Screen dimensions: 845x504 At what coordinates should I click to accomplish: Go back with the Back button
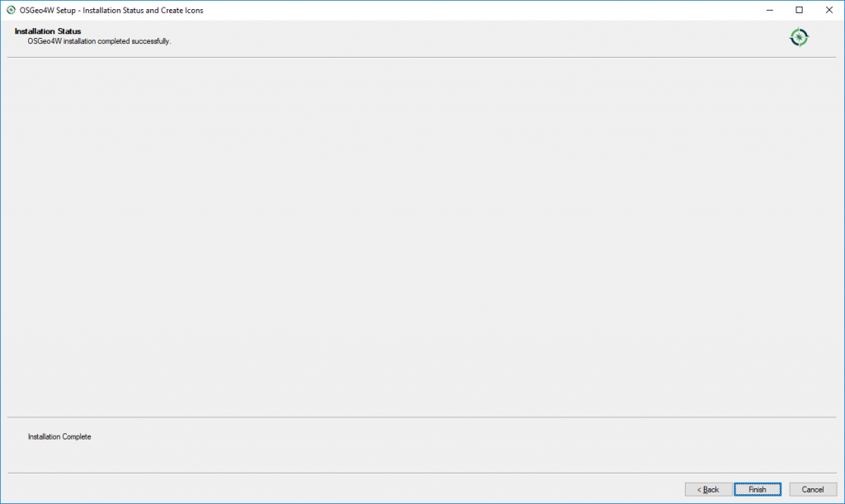[x=708, y=489]
